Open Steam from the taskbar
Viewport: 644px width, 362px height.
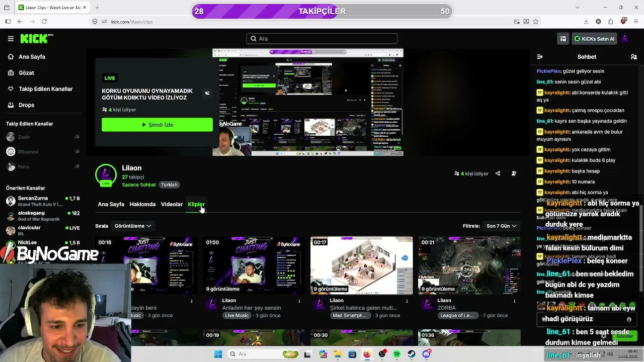pyautogui.click(x=412, y=354)
